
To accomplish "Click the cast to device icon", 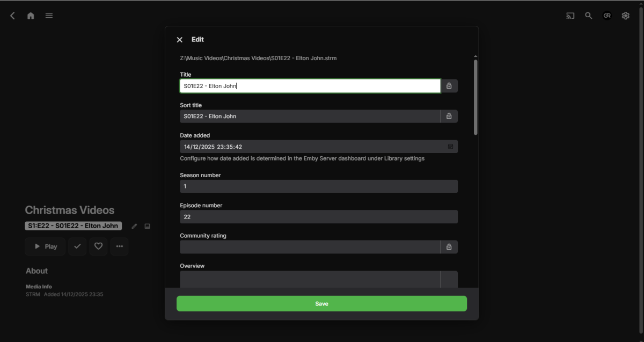I will pos(570,16).
